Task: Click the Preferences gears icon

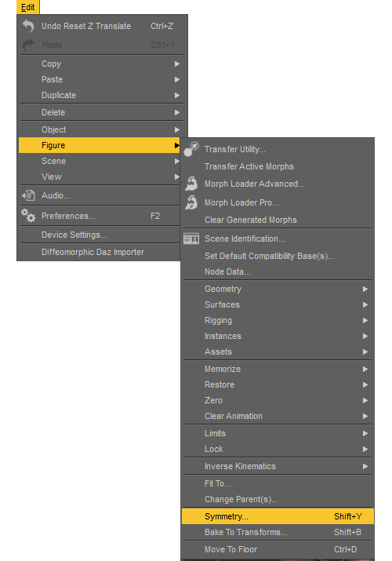Action: [28, 216]
